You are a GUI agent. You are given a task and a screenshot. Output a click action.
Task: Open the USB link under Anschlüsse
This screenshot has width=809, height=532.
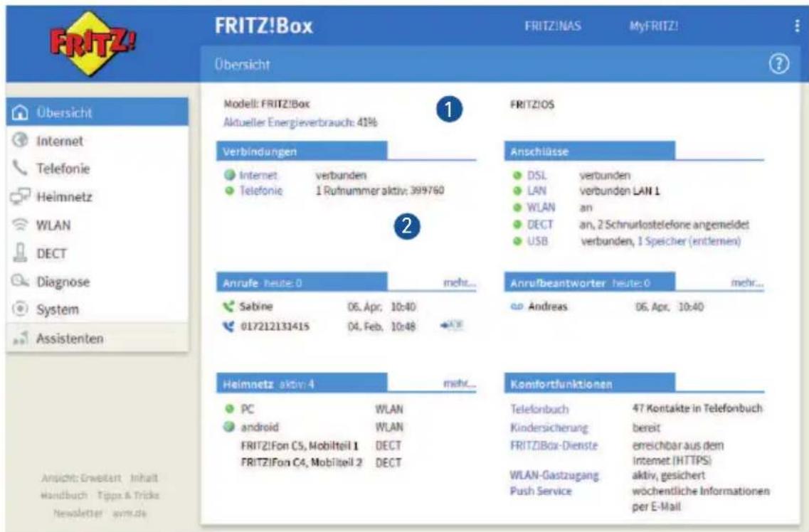pyautogui.click(x=538, y=240)
